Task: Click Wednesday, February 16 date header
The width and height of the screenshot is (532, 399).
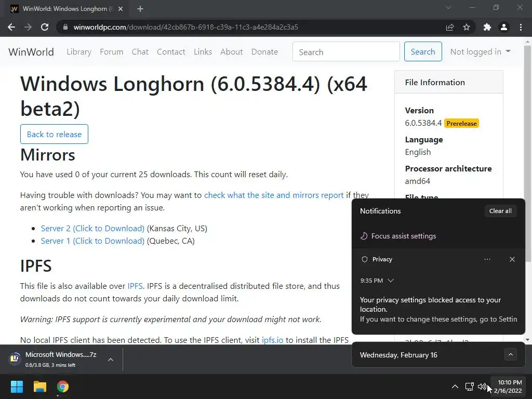Action: click(398, 355)
